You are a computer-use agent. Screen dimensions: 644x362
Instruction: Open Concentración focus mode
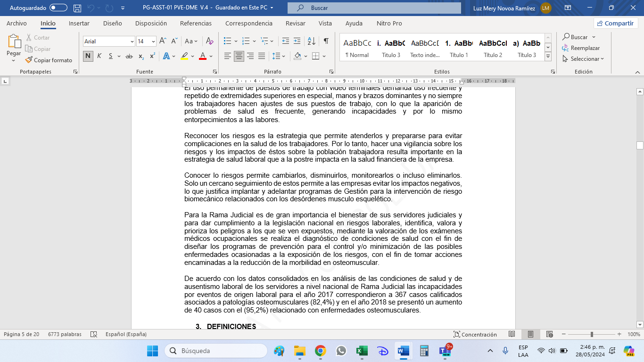[x=475, y=334]
